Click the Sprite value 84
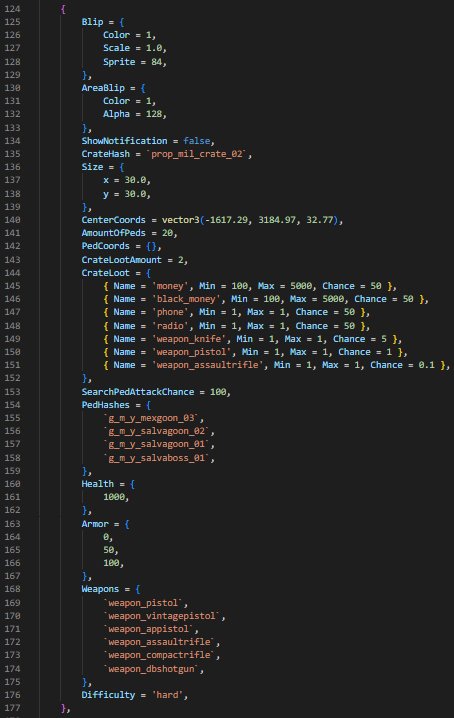The image size is (454, 718). click(157, 62)
